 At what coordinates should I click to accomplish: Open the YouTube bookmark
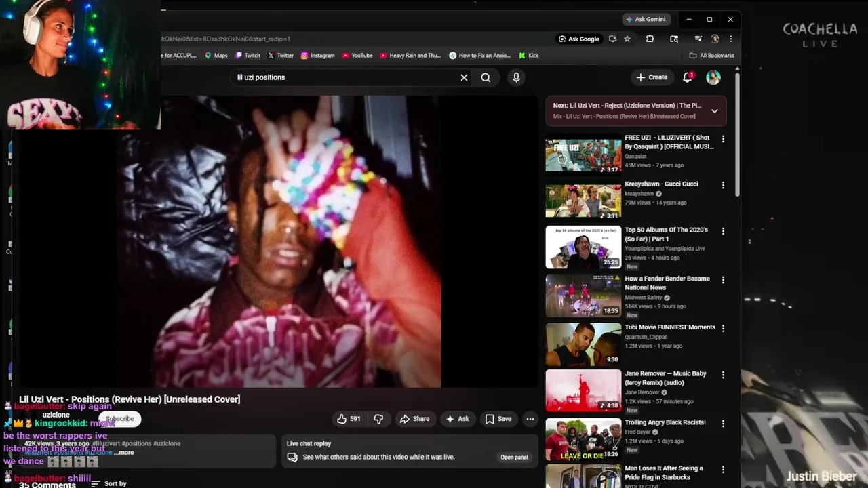pyautogui.click(x=357, y=56)
